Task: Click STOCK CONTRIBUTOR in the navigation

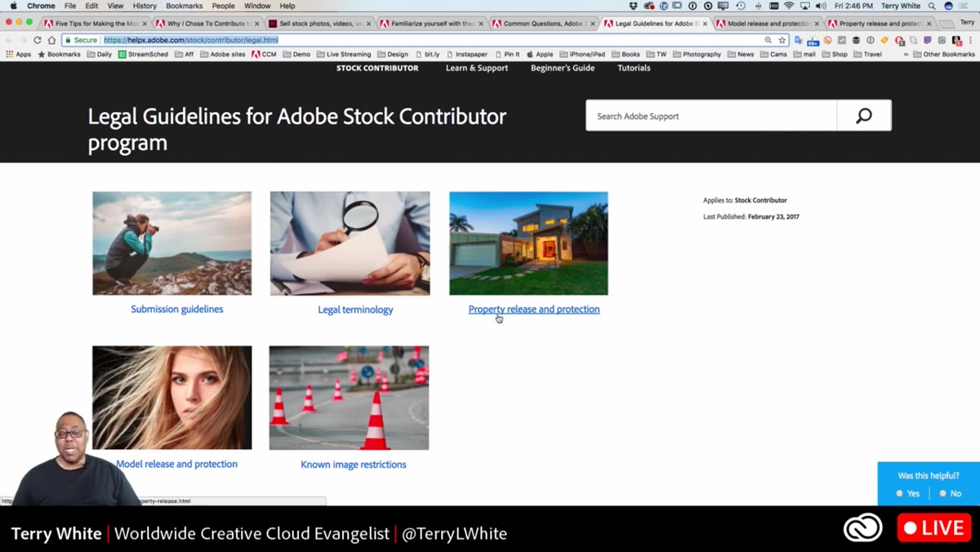Action: [x=377, y=68]
